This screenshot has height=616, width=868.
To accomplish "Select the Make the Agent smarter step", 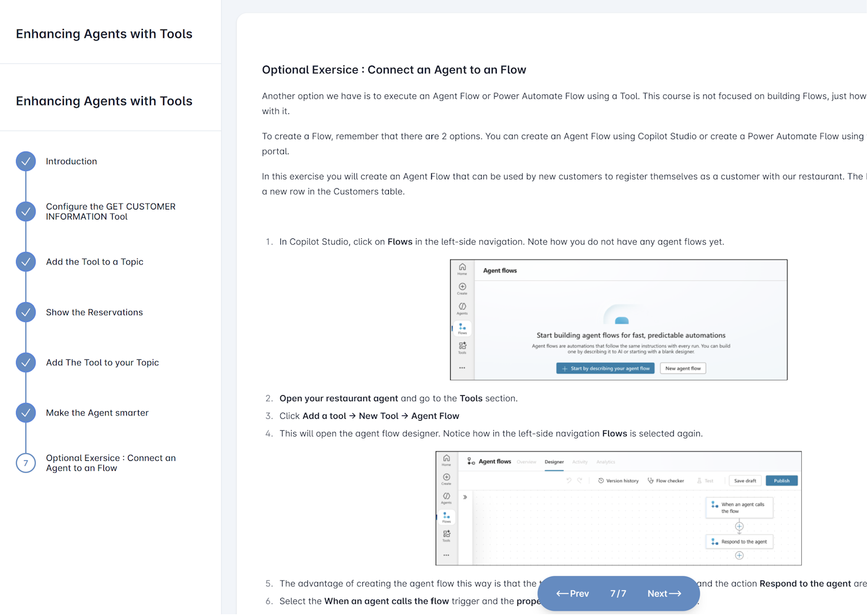I will [x=97, y=412].
